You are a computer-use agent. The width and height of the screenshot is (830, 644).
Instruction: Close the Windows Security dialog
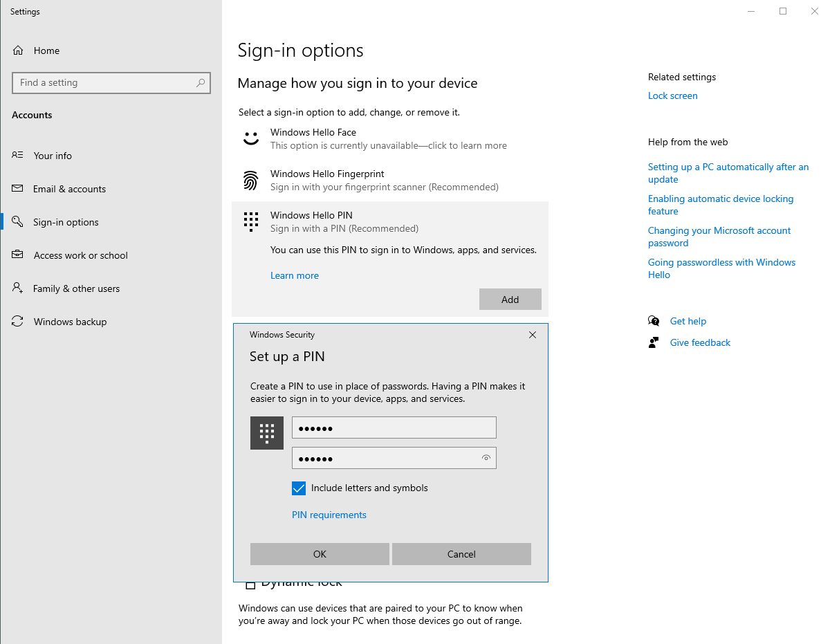(x=532, y=335)
